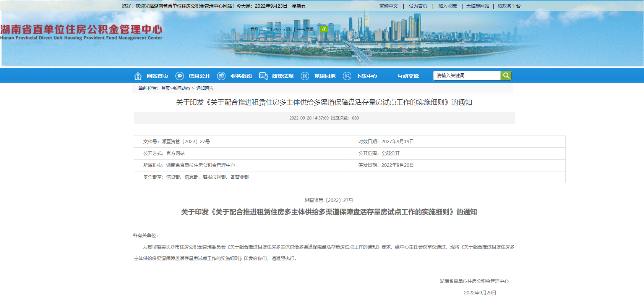The width and height of the screenshot is (644, 302).
Task: Open the 无障碍网站 accessibility link
Action: 478,6
